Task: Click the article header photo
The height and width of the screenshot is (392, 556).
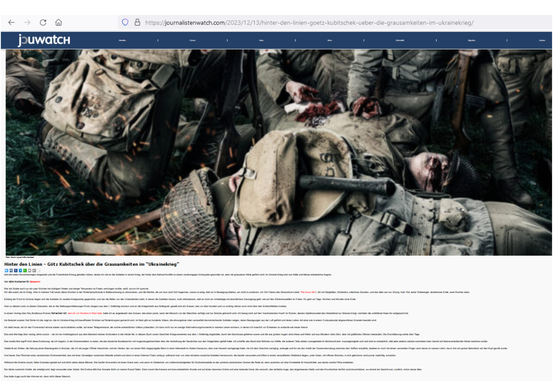Action: 278,152
